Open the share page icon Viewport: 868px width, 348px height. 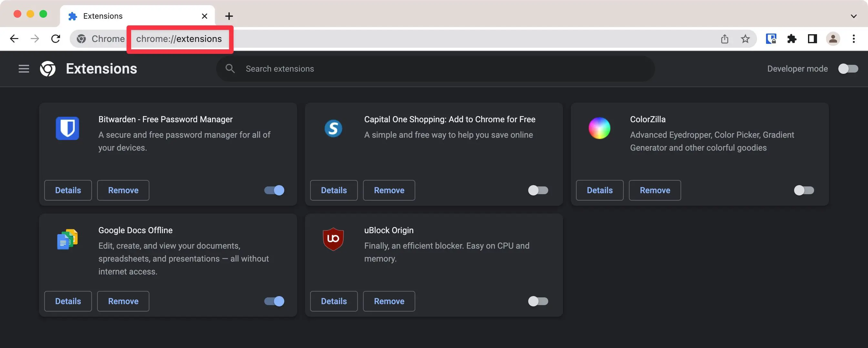[724, 39]
